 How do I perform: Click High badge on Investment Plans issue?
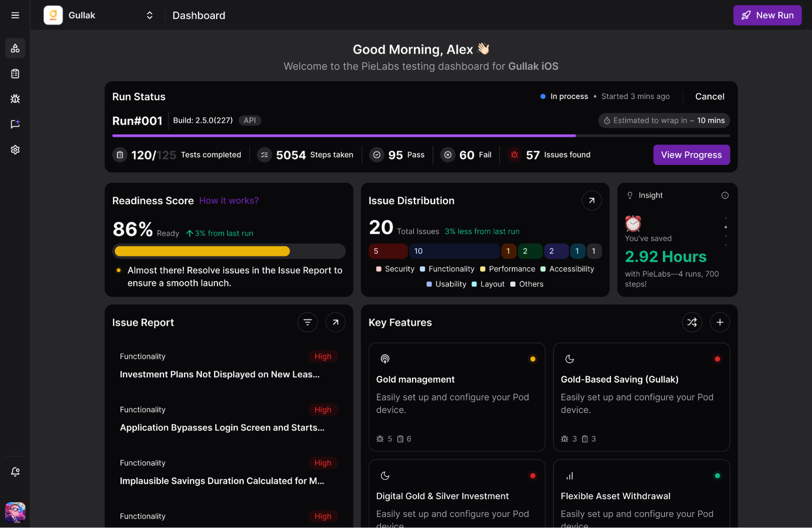click(323, 356)
